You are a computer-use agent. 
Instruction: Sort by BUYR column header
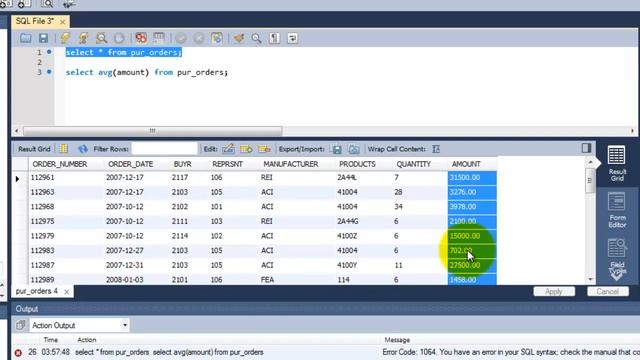[182, 164]
